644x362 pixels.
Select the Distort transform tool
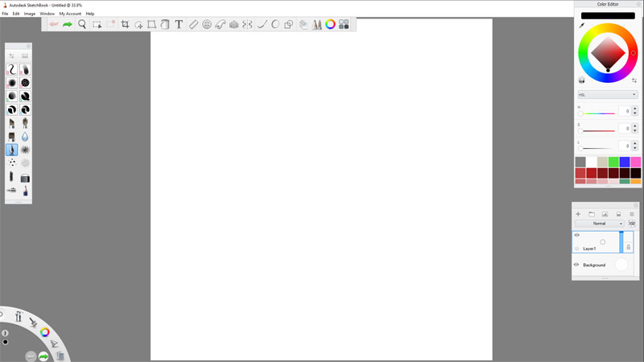coord(151,25)
